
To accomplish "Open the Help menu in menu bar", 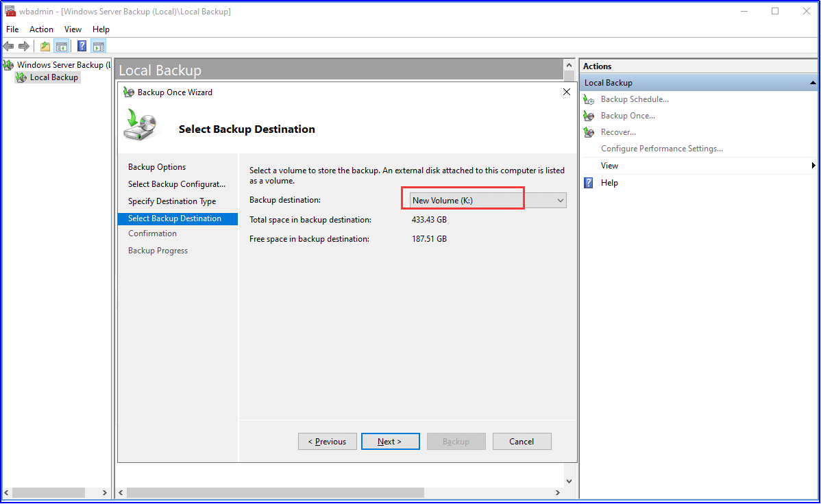I will (101, 29).
